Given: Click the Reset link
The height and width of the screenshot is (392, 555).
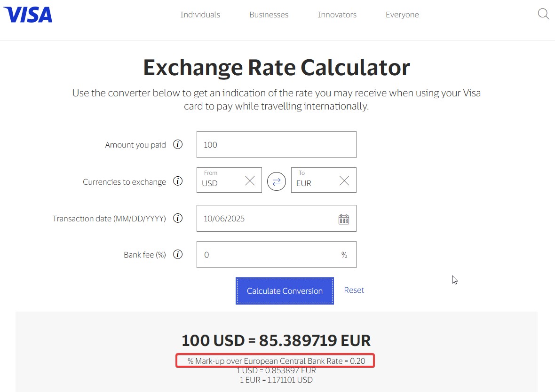Looking at the screenshot, I should pos(354,290).
